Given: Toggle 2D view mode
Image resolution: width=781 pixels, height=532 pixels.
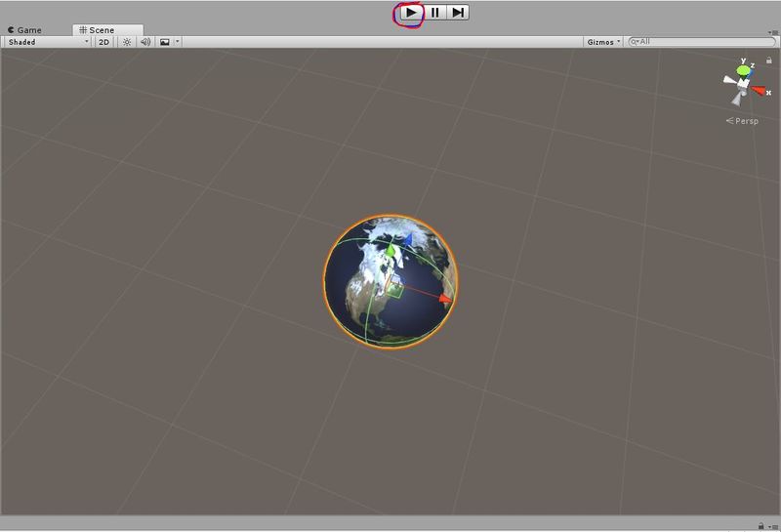Looking at the screenshot, I should coord(103,42).
